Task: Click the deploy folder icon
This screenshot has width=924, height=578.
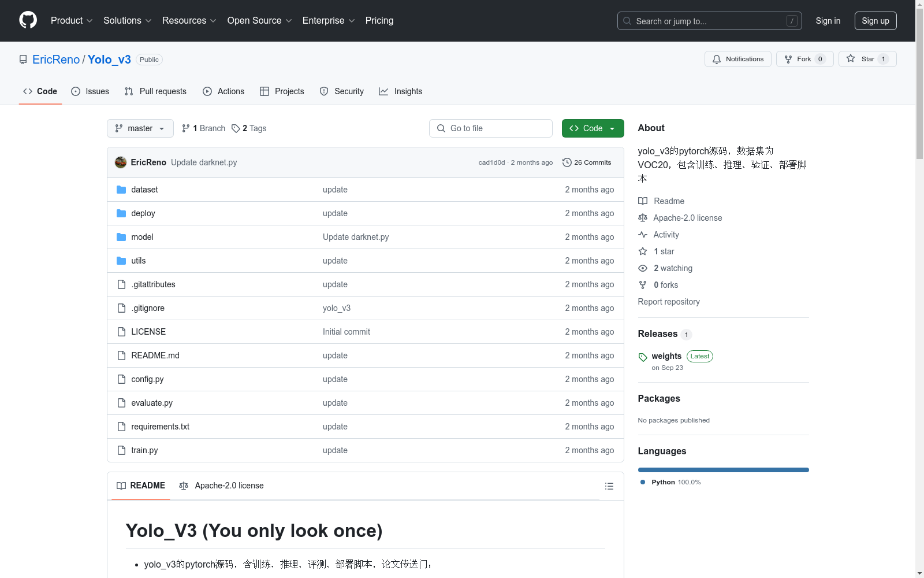Action: tap(121, 213)
